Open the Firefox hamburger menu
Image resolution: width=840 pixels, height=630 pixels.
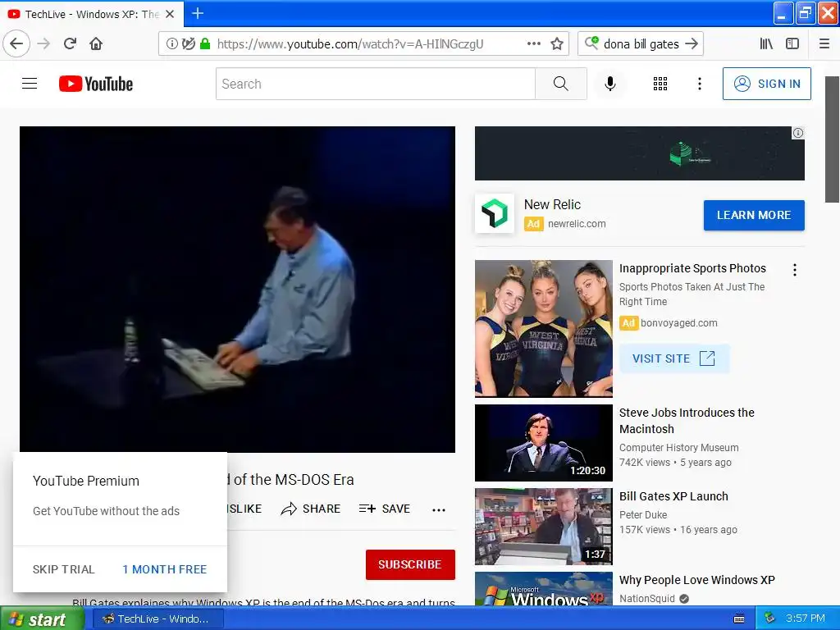(824, 43)
